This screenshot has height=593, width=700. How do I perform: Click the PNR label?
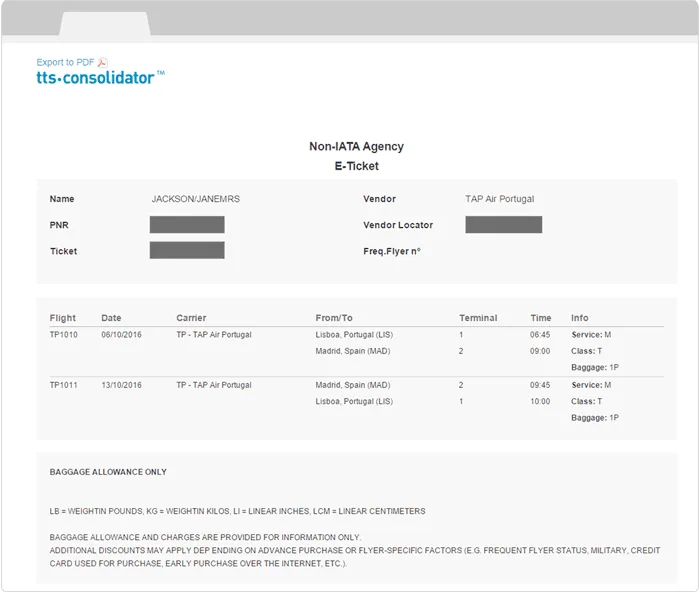[59, 225]
